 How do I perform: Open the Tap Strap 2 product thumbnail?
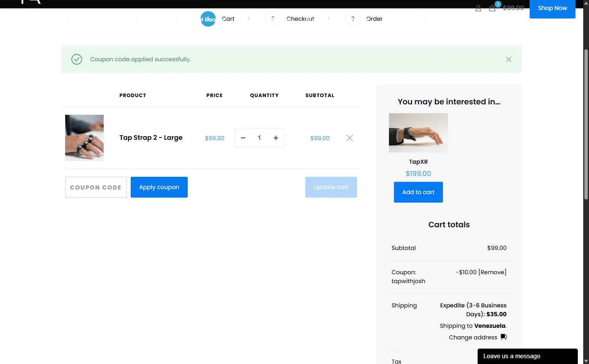tap(84, 138)
